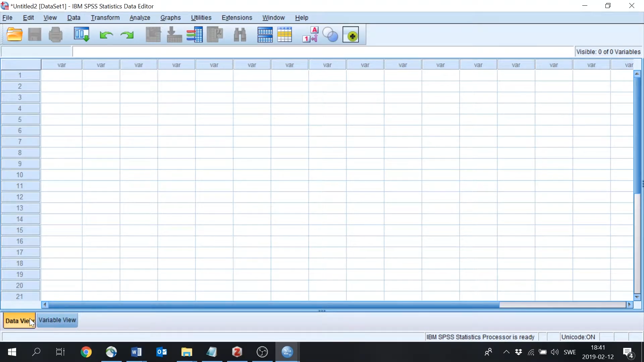The image size is (644, 362).
Task: Click the Go to variable icon
Action: coord(174,35)
